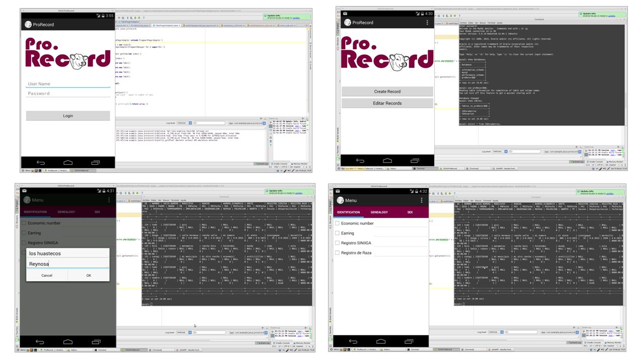Open overflow menu in the 4:30 ProRecord screen

[427, 23]
